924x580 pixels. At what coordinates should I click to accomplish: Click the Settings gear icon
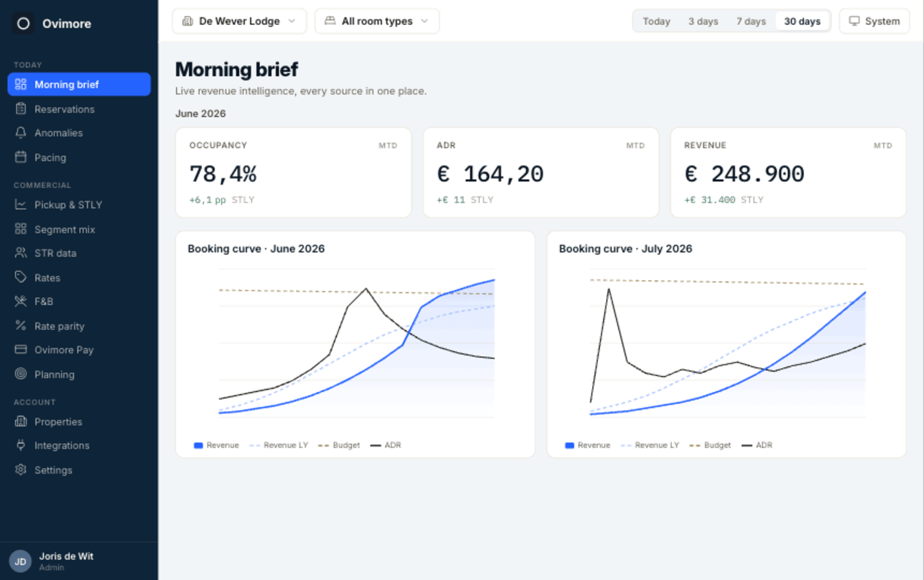coord(21,470)
